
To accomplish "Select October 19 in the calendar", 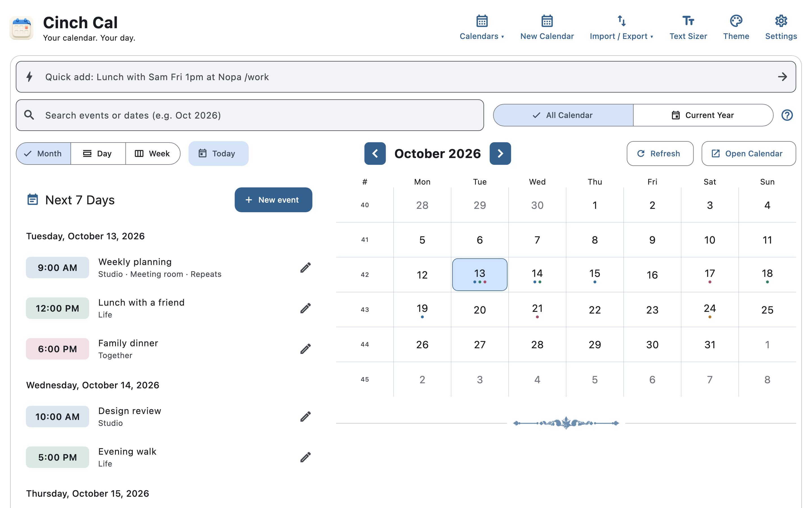I will 422,309.
